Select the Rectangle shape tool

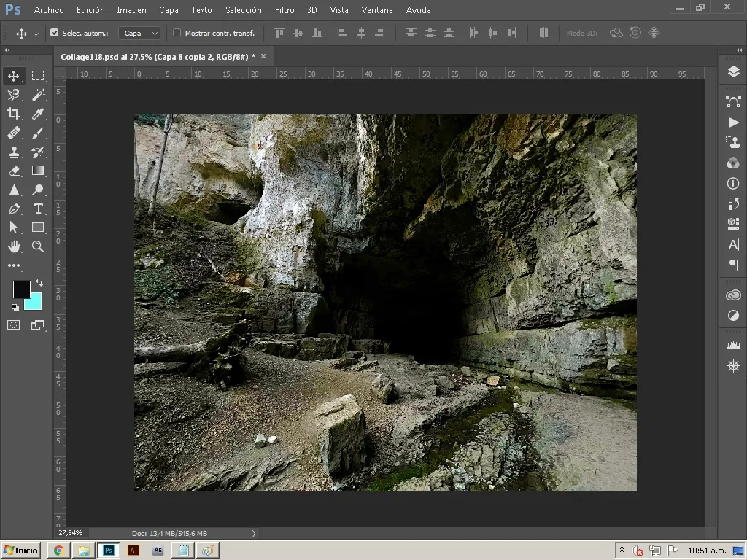[38, 227]
